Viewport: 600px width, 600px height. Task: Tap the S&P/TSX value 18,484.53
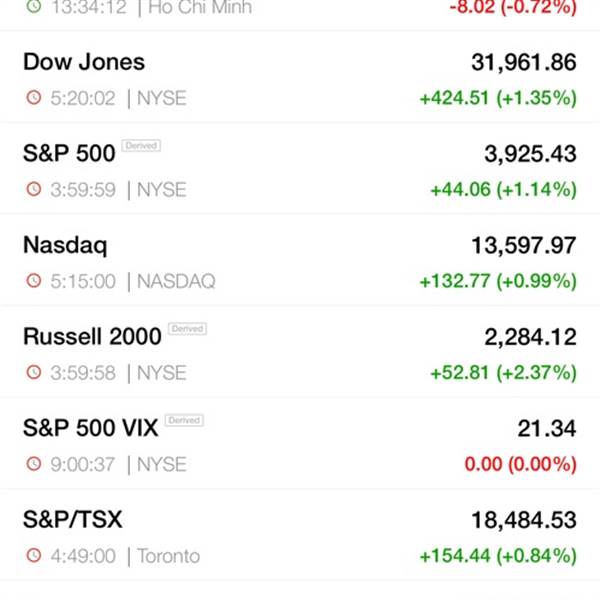click(524, 520)
